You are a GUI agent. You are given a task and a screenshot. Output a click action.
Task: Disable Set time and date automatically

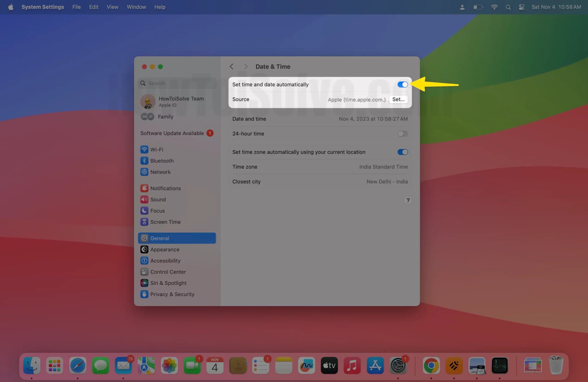[x=402, y=84]
